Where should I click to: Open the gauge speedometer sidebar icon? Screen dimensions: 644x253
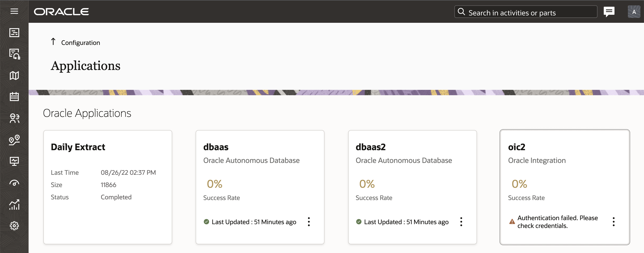tap(14, 183)
